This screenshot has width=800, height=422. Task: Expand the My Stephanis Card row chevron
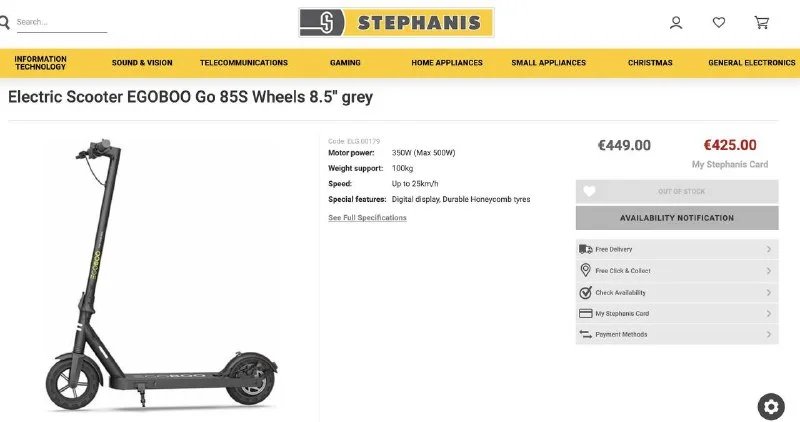coord(769,313)
